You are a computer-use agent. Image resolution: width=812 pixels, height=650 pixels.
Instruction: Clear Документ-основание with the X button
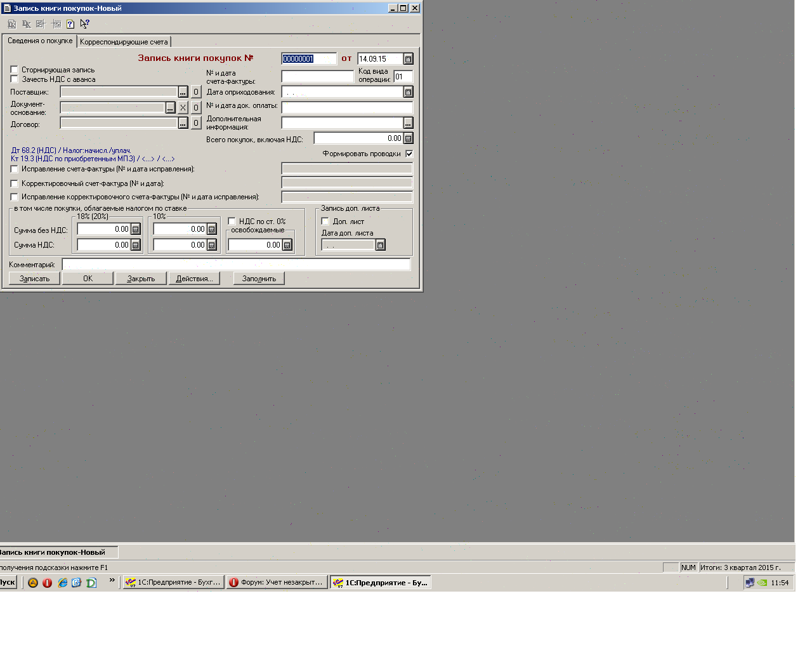pos(183,108)
